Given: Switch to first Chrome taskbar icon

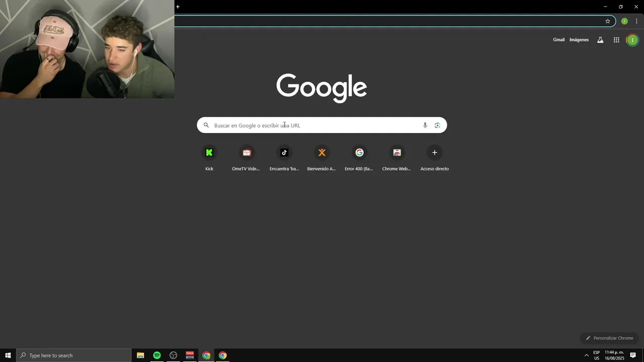Looking at the screenshot, I should pyautogui.click(x=206, y=355).
